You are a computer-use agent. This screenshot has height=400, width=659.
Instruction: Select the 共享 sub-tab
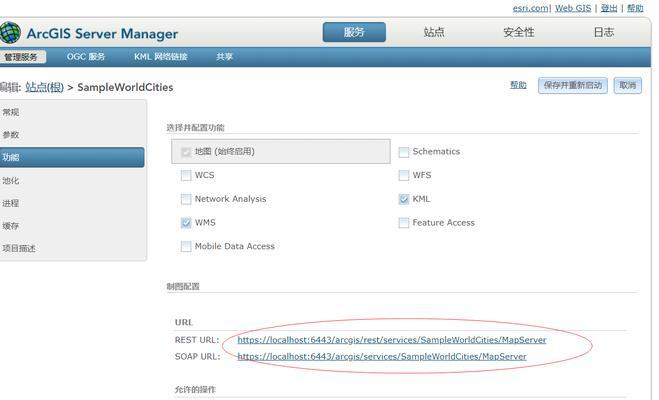pos(224,57)
